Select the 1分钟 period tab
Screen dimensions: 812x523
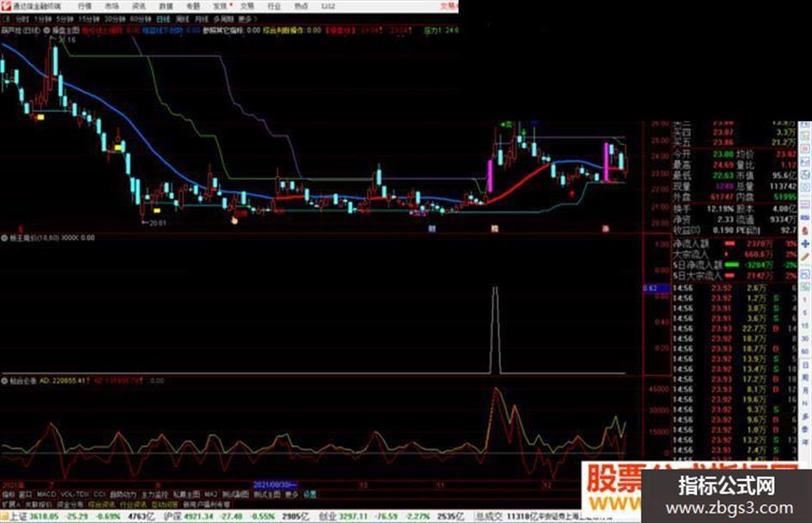(42, 19)
